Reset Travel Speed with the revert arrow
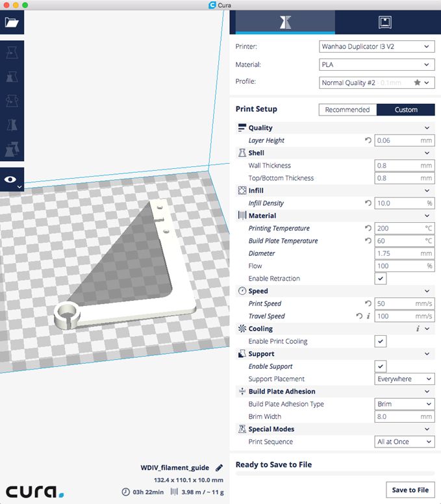 pyautogui.click(x=359, y=316)
